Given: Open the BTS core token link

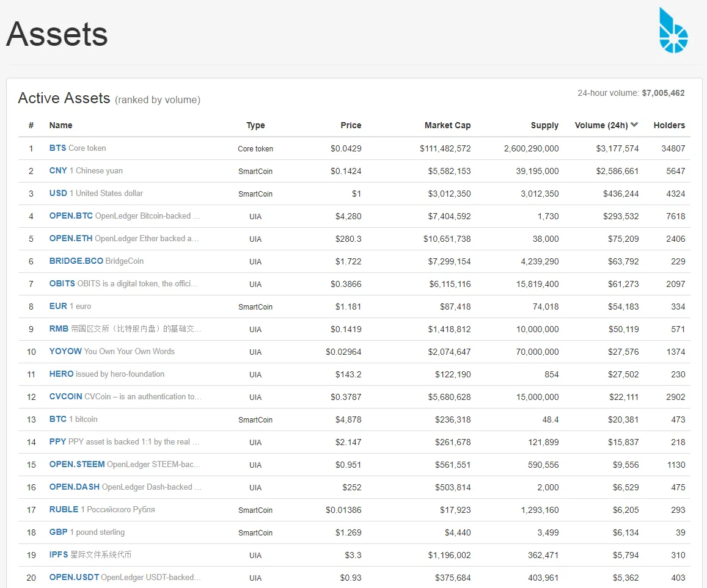Looking at the screenshot, I should pos(57,148).
